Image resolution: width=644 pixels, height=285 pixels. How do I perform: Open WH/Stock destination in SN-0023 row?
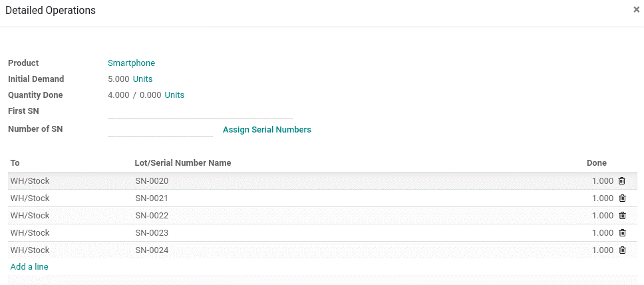point(29,233)
